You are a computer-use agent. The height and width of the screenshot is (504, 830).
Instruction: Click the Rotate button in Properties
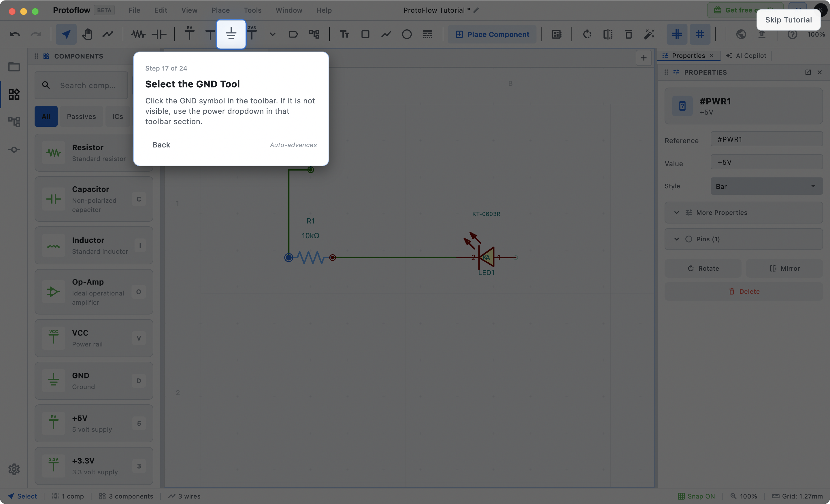pyautogui.click(x=703, y=268)
